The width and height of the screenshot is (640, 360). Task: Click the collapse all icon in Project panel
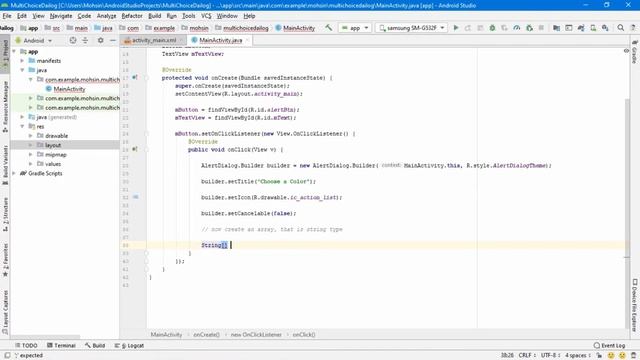(85, 40)
